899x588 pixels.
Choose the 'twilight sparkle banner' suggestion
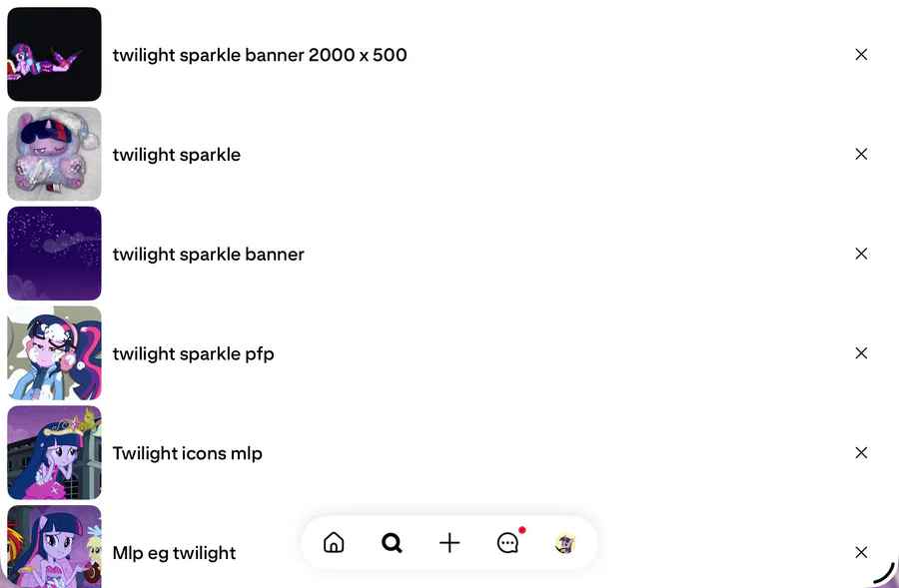[x=208, y=255]
